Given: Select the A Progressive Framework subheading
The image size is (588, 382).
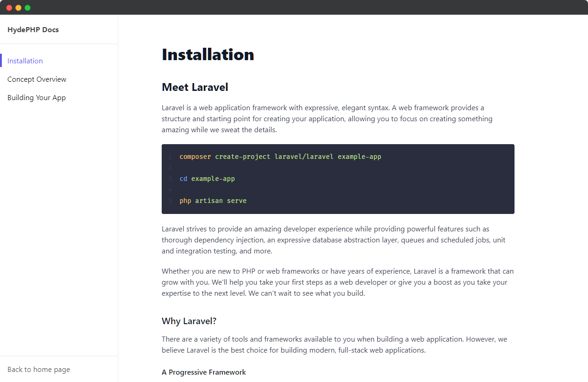Looking at the screenshot, I should [204, 372].
